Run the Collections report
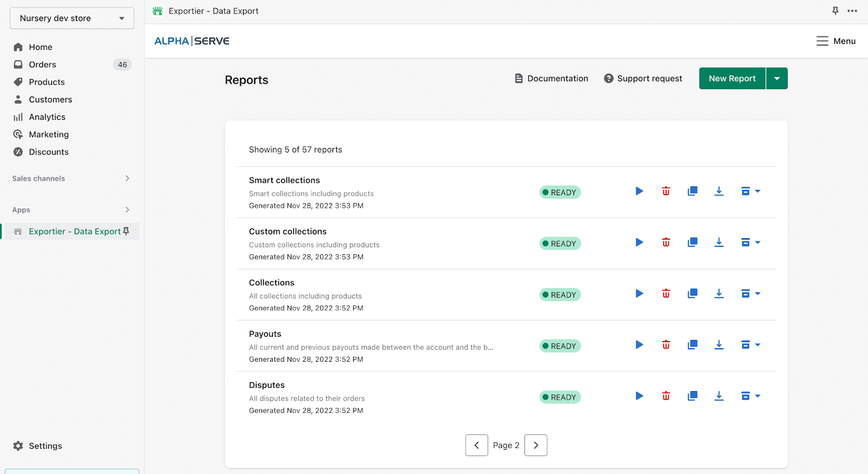The height and width of the screenshot is (474, 868). [639, 293]
